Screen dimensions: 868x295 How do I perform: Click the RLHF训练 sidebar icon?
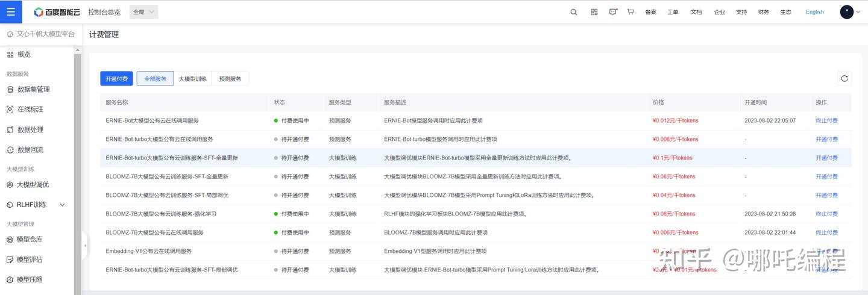pyautogui.click(x=10, y=205)
